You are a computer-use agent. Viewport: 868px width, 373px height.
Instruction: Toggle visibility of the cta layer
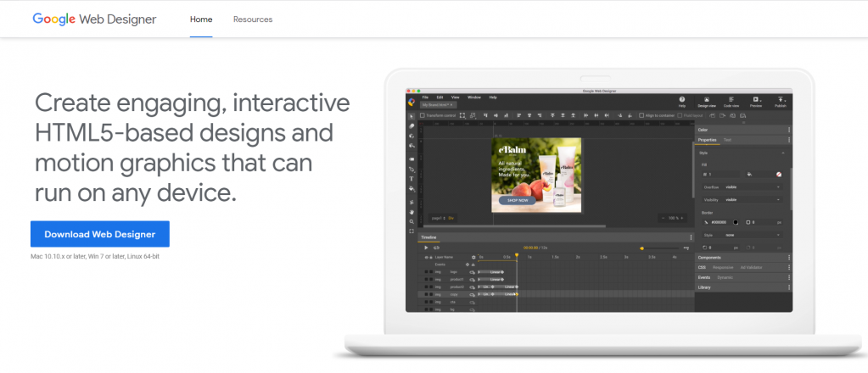tap(426, 302)
